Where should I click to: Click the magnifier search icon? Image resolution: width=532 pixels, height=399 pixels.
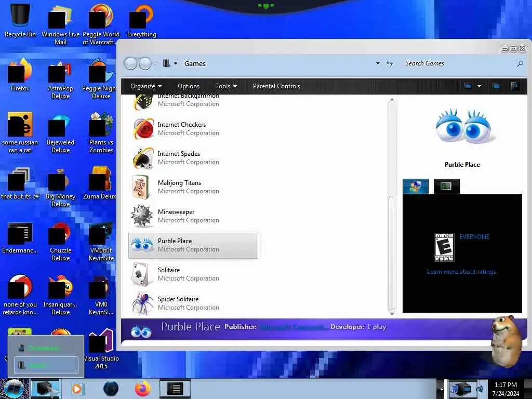(520, 63)
